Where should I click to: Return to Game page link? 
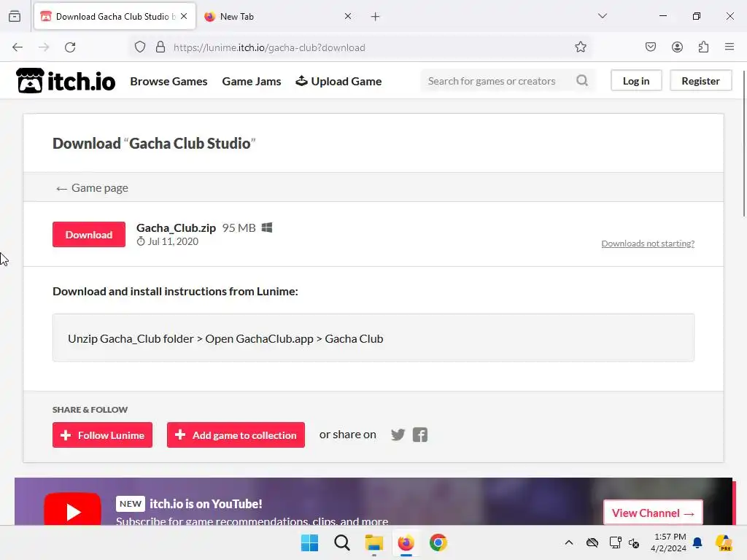pyautogui.click(x=92, y=188)
